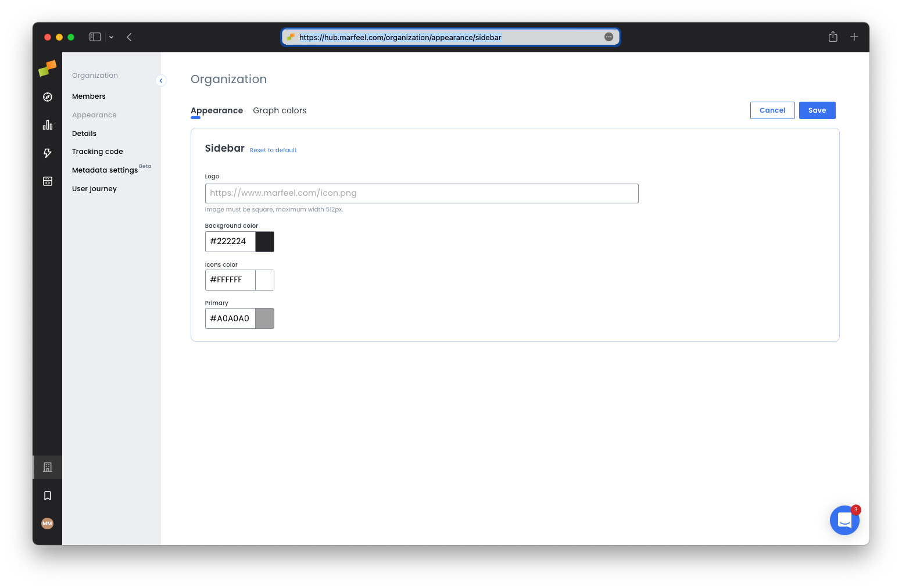Screen dimensions: 902x588
Task: Collapse the Organization settings panel
Action: point(161,80)
